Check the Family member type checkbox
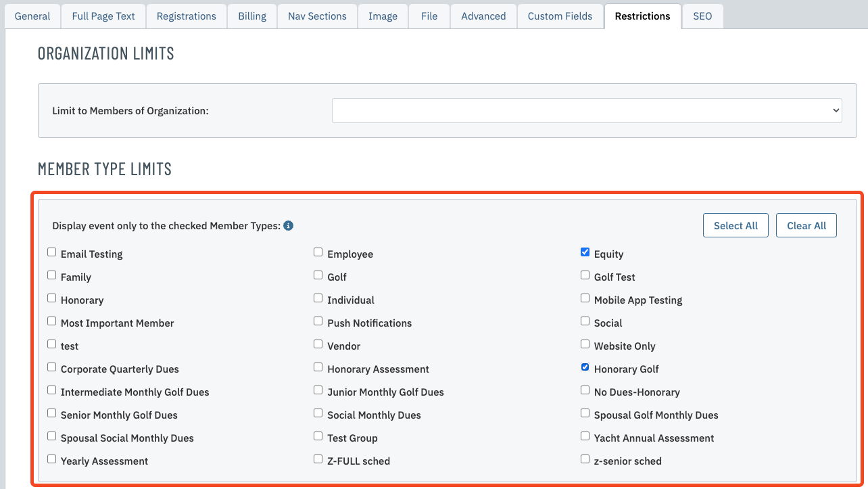 52,275
